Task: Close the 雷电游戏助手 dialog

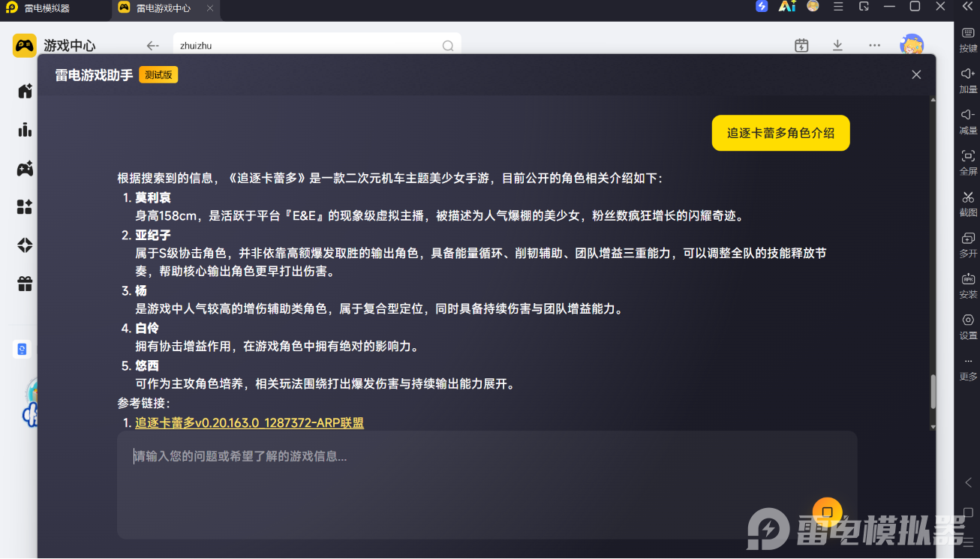Action: pyautogui.click(x=916, y=75)
